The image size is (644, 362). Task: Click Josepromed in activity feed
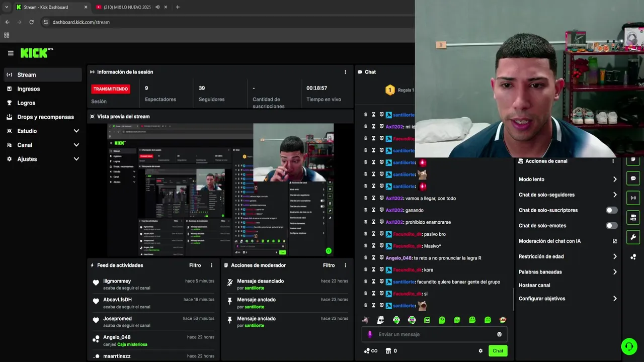(x=118, y=319)
